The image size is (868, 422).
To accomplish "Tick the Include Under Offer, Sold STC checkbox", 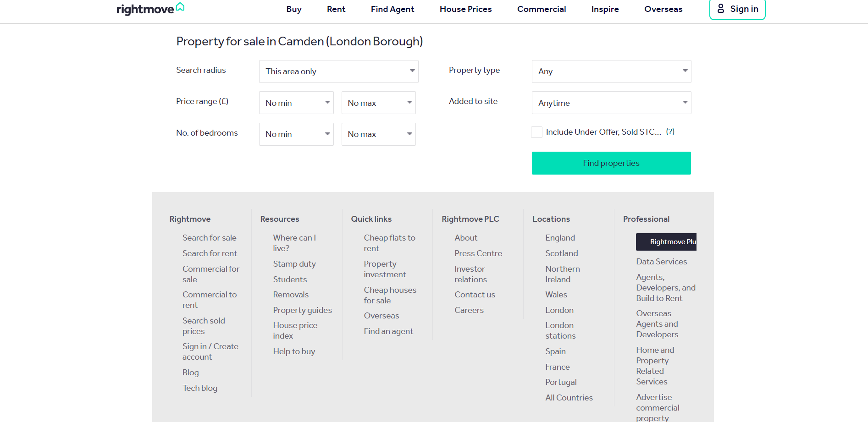I will pos(536,132).
